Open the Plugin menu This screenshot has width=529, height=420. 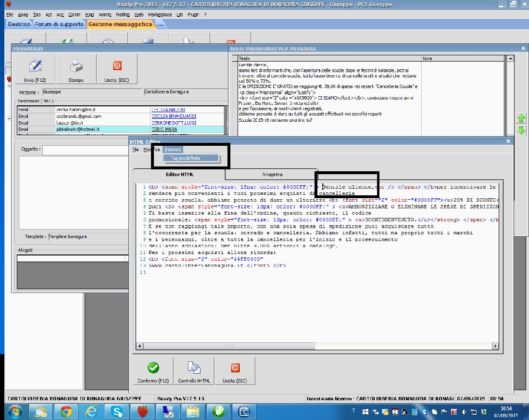click(x=193, y=15)
